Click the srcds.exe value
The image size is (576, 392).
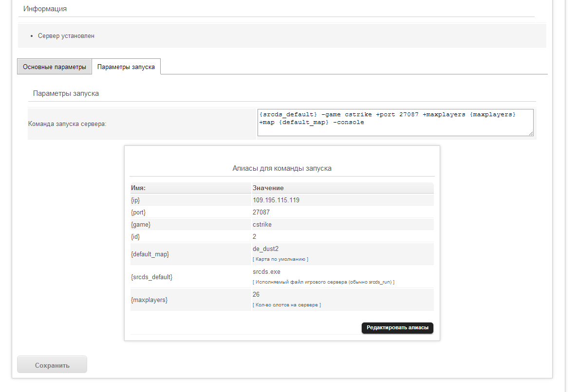pyautogui.click(x=266, y=272)
